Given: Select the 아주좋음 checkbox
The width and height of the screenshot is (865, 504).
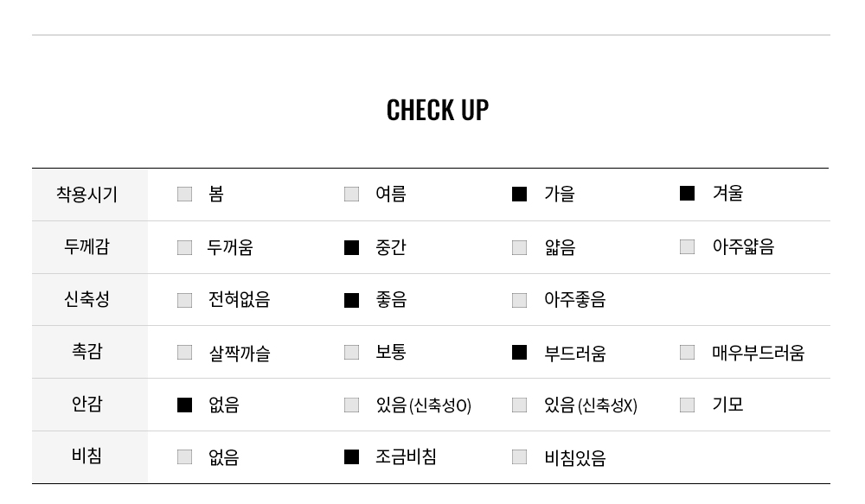Looking at the screenshot, I should point(519,301).
